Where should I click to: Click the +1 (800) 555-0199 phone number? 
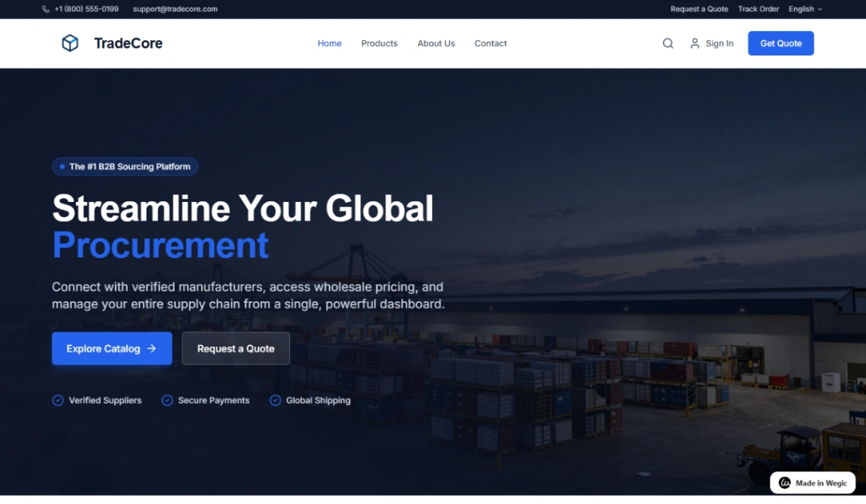pos(86,9)
